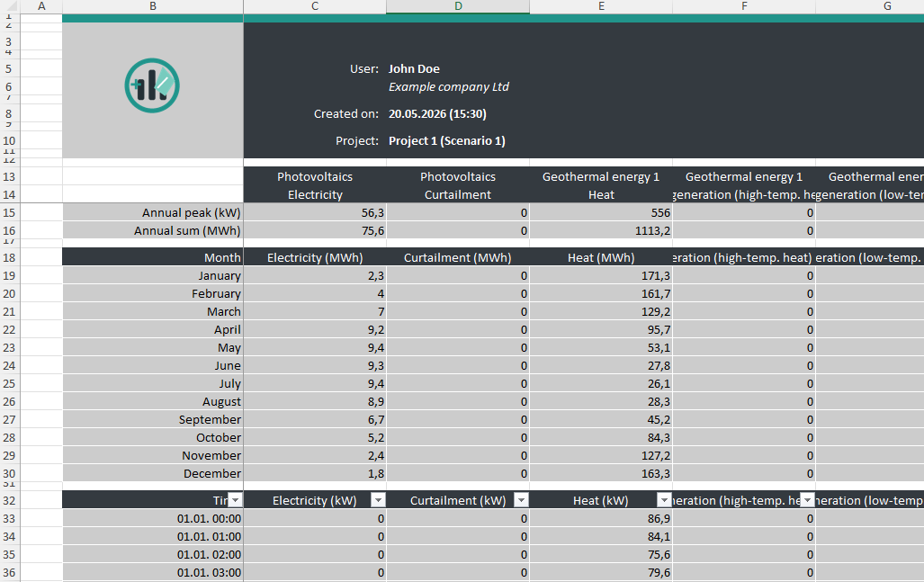Select the 'March' month cell
The width and height of the screenshot is (924, 582).
[153, 311]
